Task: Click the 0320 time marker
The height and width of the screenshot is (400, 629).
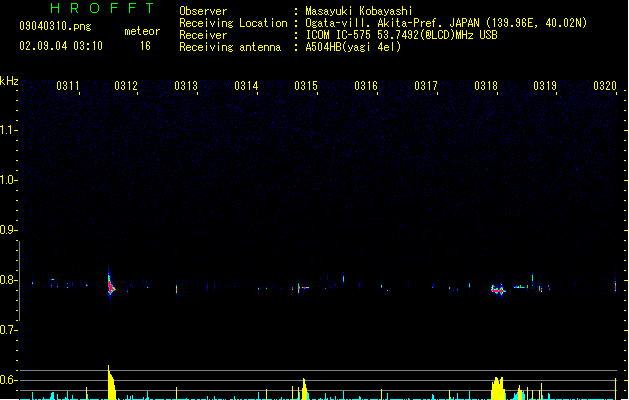Action: click(605, 86)
